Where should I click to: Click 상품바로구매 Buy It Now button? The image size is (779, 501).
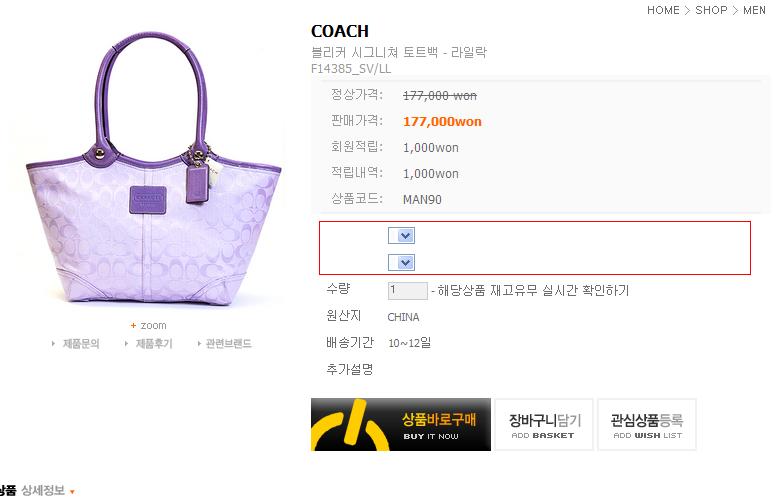pyautogui.click(x=400, y=424)
